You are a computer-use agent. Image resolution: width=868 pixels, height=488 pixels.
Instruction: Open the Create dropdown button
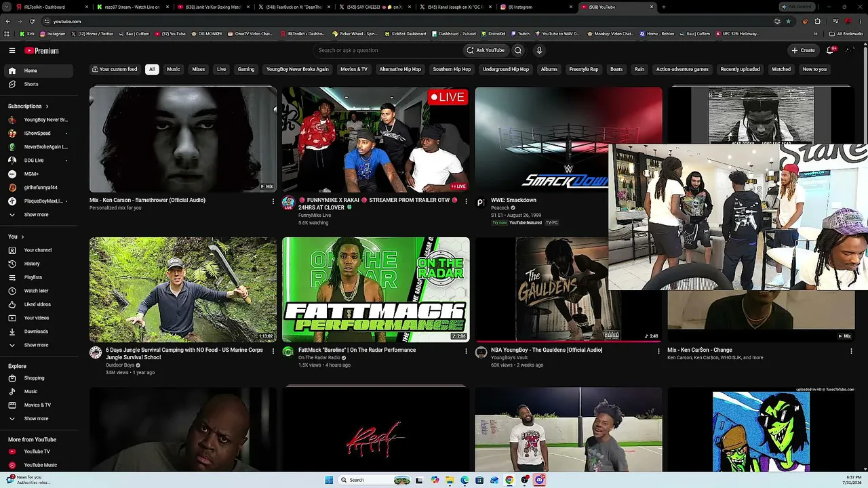[x=803, y=50]
